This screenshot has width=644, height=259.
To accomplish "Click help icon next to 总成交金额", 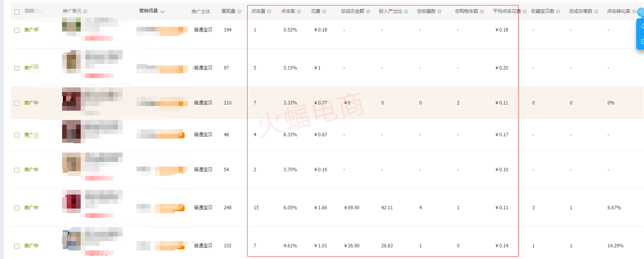I will tap(368, 12).
